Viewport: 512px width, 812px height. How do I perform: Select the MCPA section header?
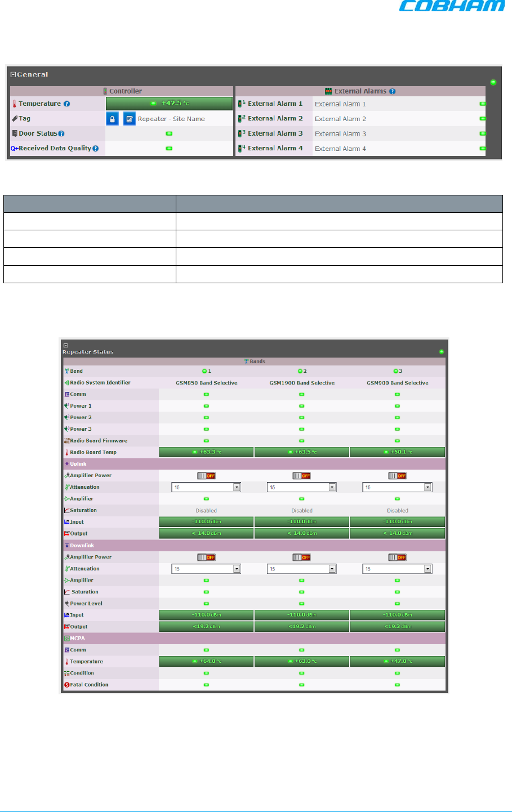254,639
